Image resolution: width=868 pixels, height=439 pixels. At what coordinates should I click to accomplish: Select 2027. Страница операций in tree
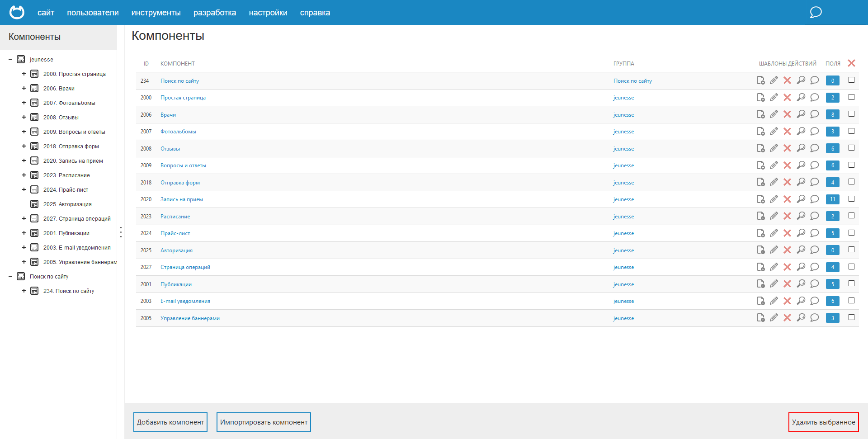(77, 218)
